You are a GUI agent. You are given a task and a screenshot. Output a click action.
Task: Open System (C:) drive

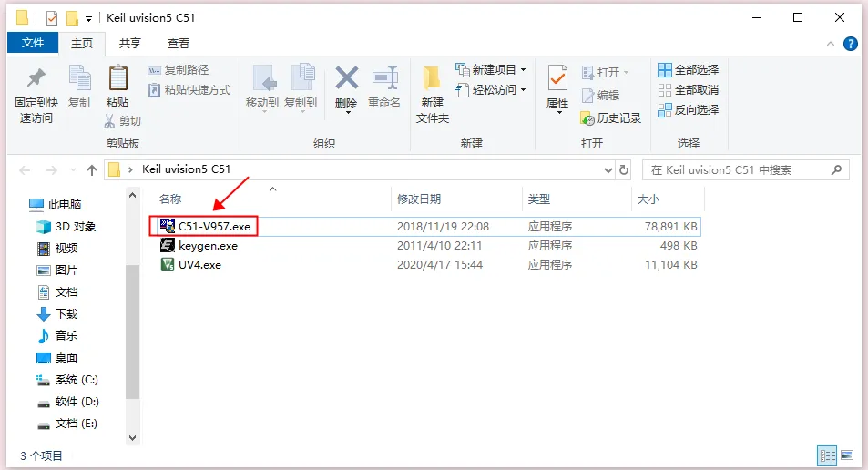(67, 380)
